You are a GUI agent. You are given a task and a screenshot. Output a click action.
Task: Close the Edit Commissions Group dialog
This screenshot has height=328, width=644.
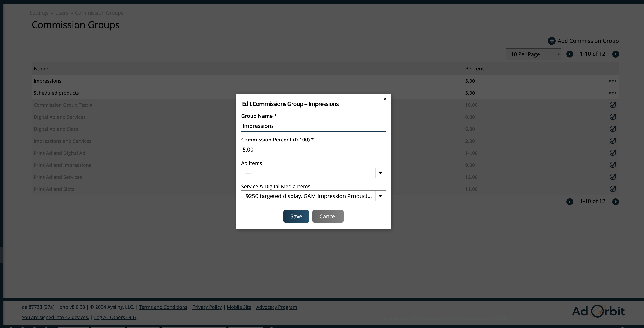point(385,99)
